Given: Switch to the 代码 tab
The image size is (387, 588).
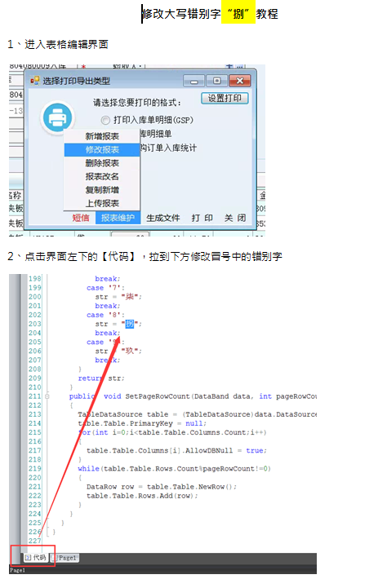Looking at the screenshot, I should click(36, 558).
